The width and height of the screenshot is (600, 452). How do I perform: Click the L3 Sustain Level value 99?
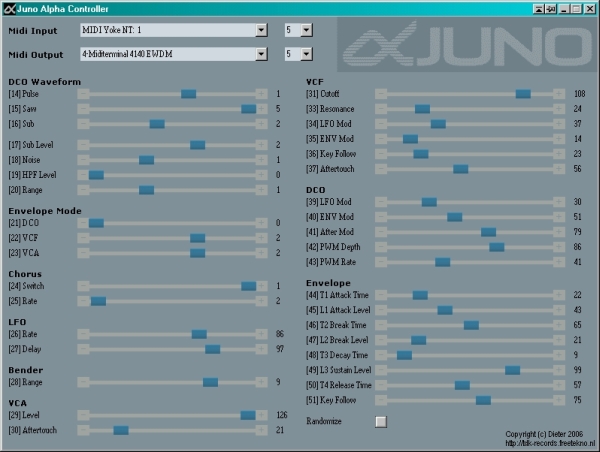point(577,370)
